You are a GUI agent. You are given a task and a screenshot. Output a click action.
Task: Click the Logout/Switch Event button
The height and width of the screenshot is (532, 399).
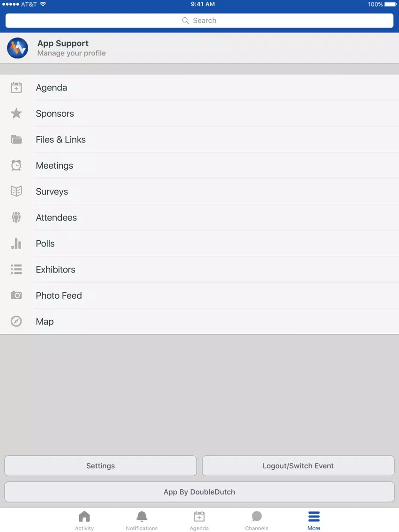click(x=298, y=466)
